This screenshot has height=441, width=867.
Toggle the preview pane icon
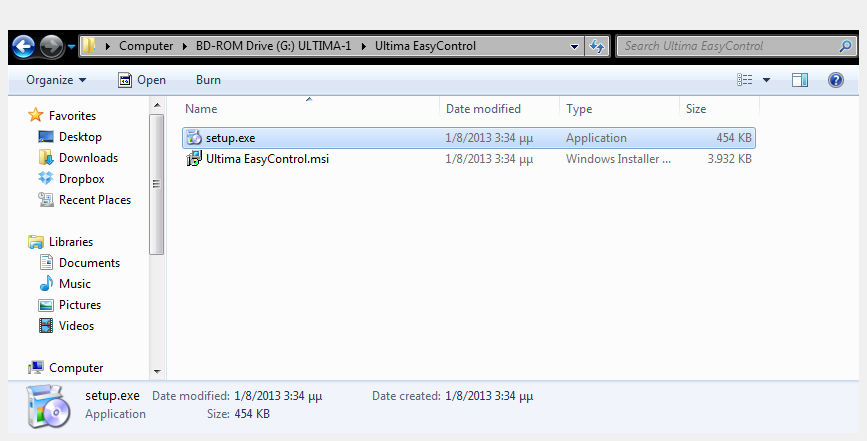pos(800,80)
